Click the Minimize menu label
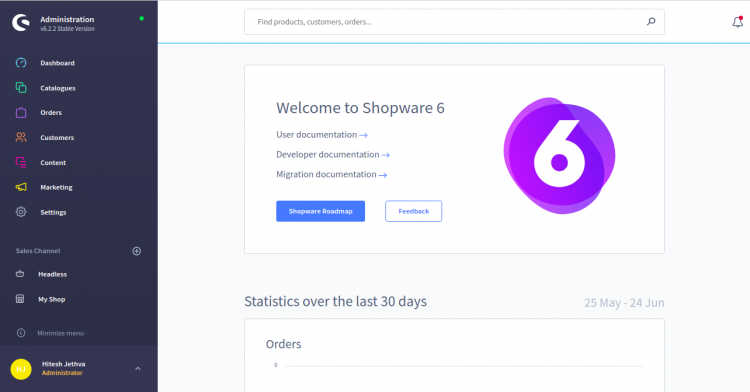The width and height of the screenshot is (750, 392). coord(61,333)
